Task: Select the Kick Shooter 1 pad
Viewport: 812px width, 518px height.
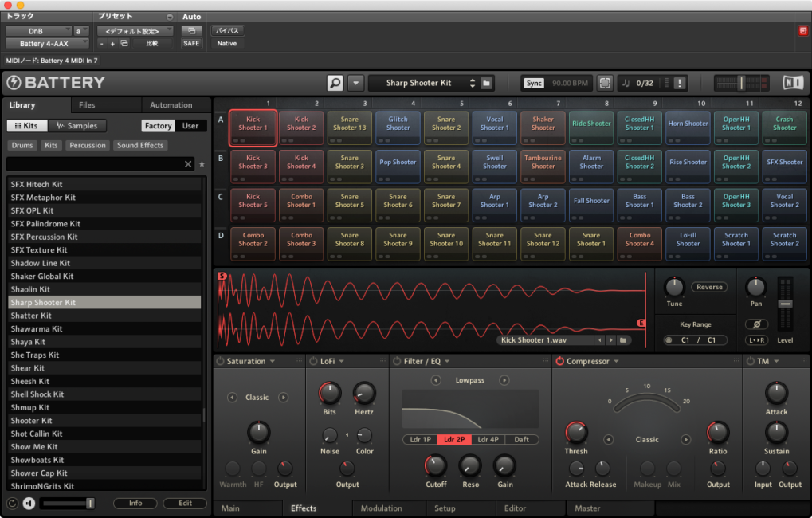Action: click(x=253, y=128)
